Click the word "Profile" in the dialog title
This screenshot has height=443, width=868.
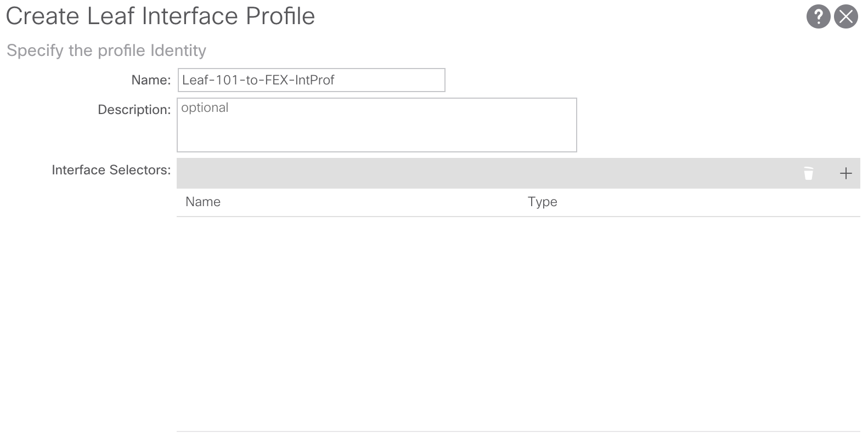280,16
